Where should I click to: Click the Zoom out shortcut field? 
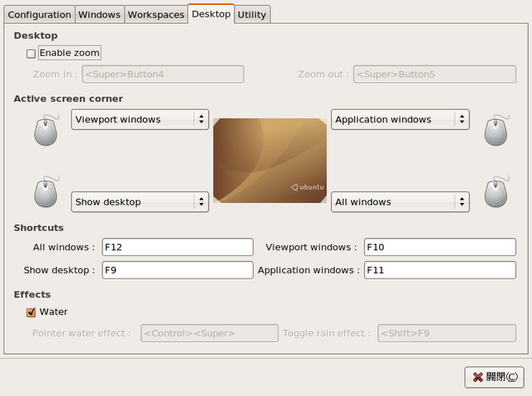[x=435, y=74]
